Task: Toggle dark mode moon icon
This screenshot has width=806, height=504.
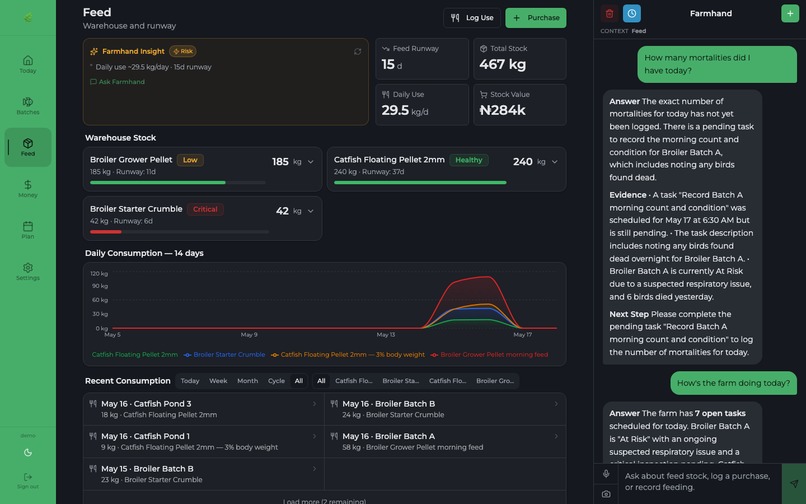Action: tap(28, 453)
